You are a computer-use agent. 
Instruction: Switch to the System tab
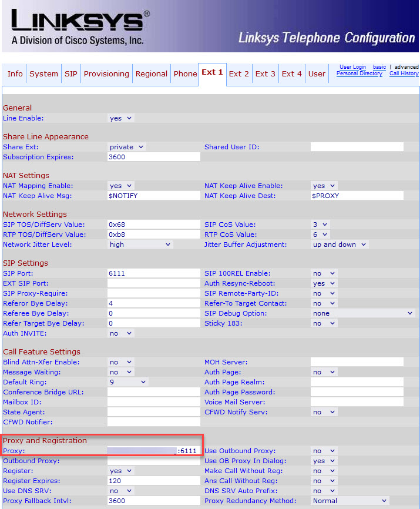tap(44, 74)
